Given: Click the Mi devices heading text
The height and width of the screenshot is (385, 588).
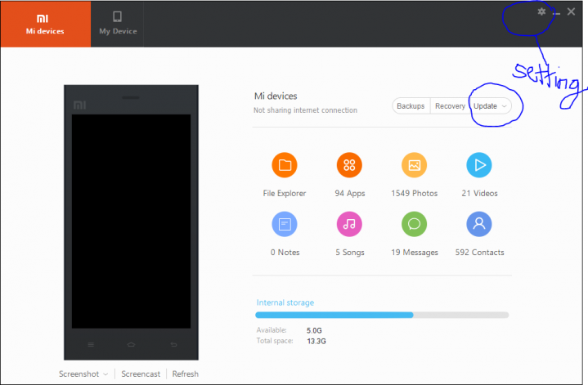Looking at the screenshot, I should (x=276, y=96).
